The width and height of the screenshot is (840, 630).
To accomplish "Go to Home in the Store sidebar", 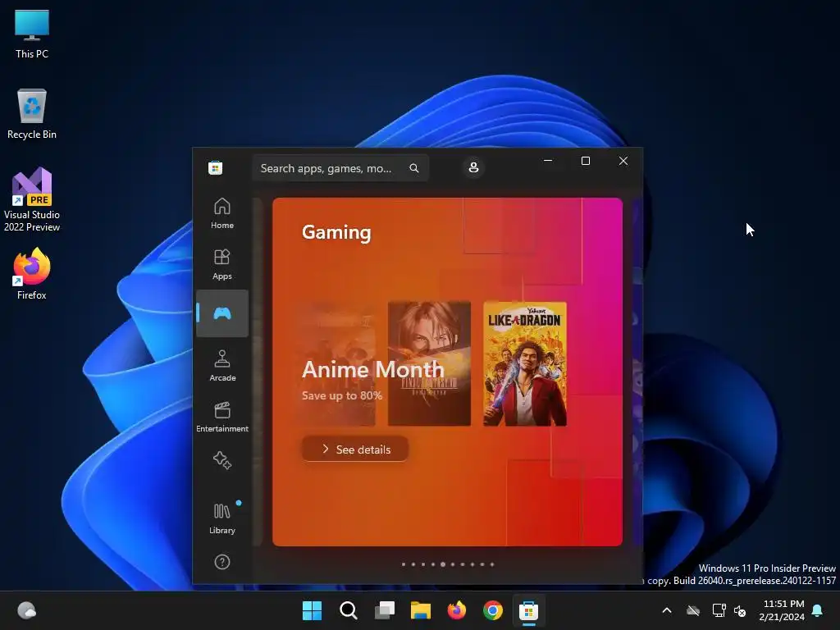I will coord(222,213).
